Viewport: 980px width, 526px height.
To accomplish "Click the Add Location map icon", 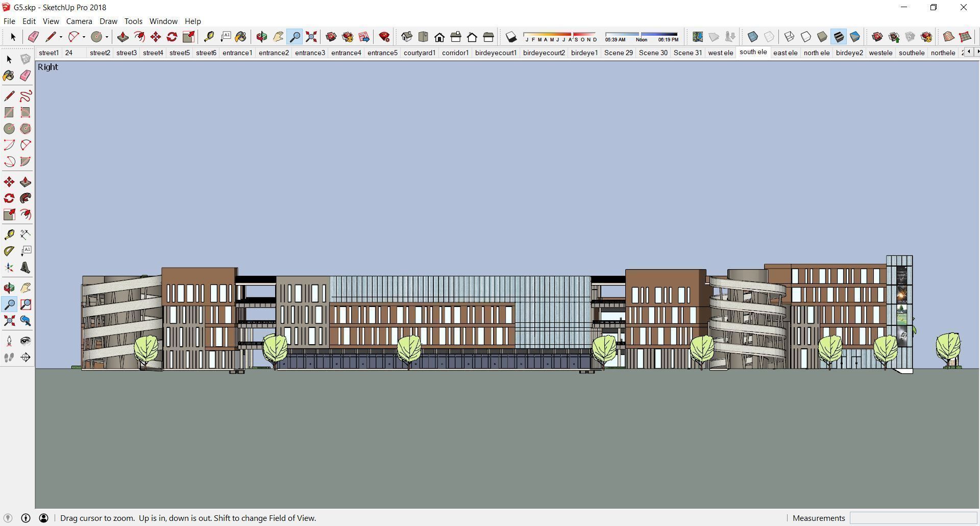I will [x=698, y=37].
